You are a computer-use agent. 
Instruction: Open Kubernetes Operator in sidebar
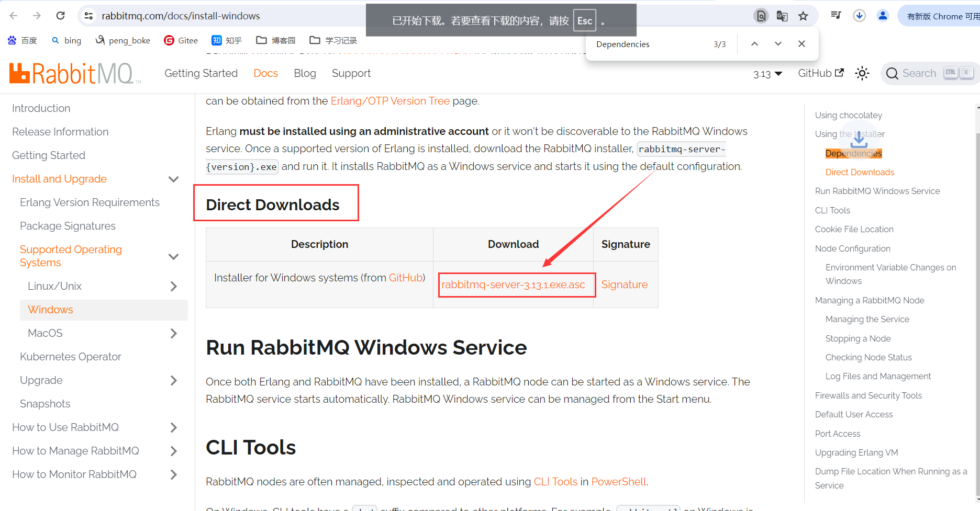71,357
